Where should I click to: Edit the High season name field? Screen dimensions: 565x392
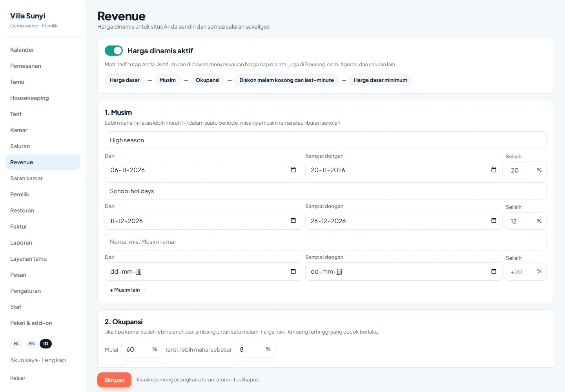325,140
